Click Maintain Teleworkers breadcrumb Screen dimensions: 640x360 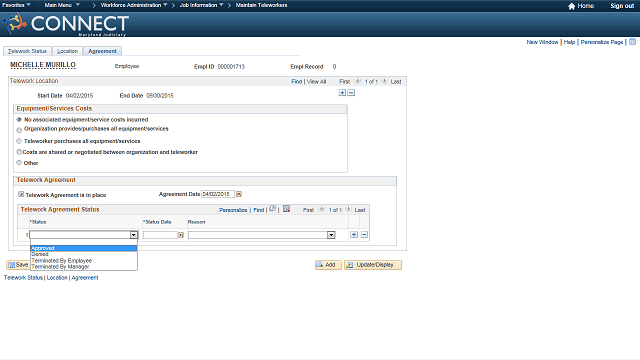pos(261,5)
